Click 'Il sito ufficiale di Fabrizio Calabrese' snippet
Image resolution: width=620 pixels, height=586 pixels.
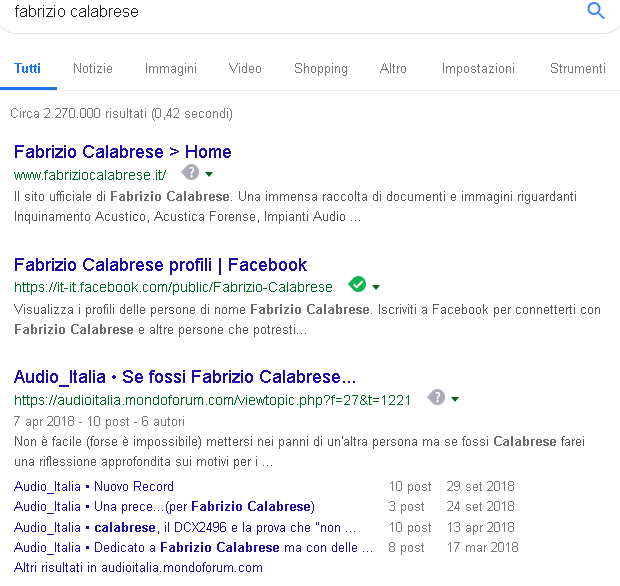pos(295,206)
